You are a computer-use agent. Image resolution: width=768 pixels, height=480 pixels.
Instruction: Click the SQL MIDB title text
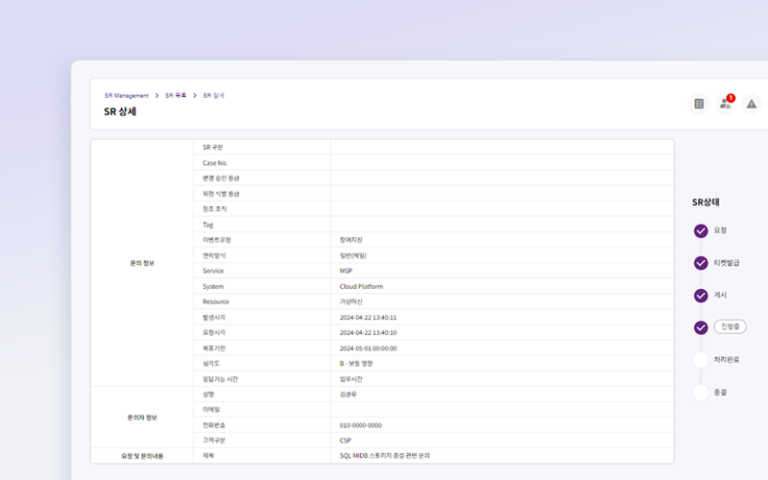pyautogui.click(x=384, y=455)
